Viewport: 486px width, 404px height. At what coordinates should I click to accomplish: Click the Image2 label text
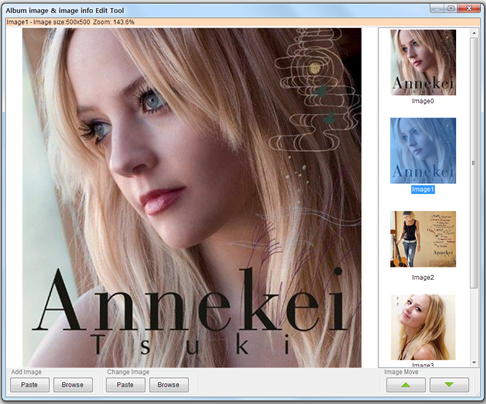[423, 277]
